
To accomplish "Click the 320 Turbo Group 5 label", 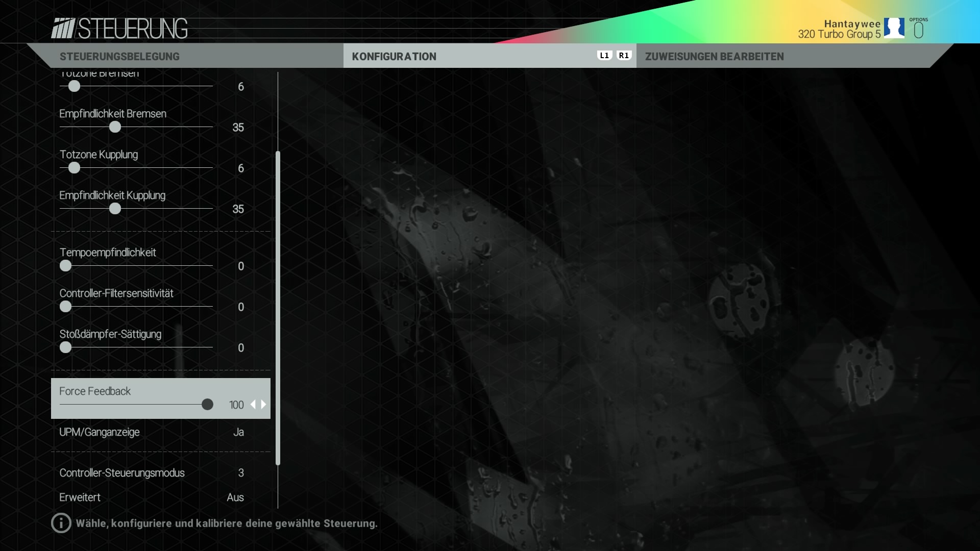I will click(839, 34).
